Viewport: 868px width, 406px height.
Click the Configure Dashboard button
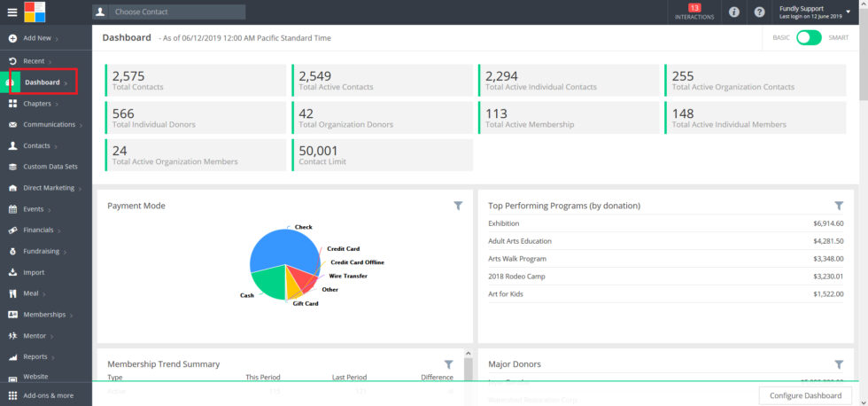(x=805, y=395)
